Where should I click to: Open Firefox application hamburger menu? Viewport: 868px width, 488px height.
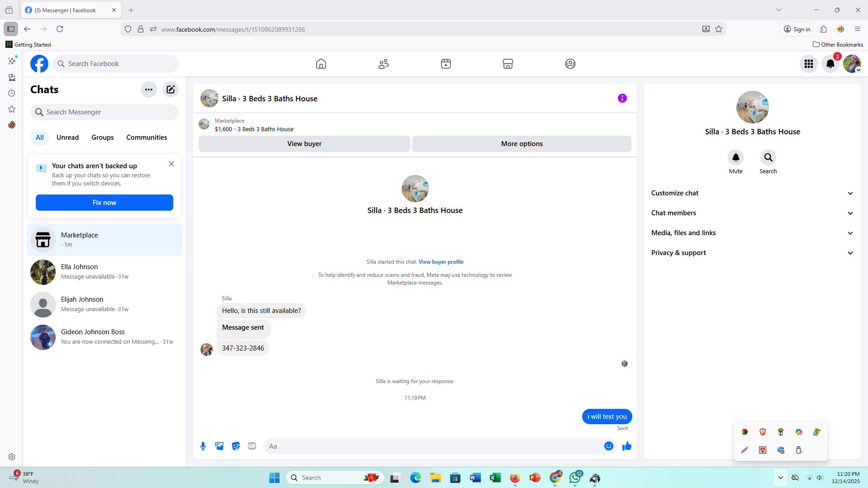pos(857,29)
